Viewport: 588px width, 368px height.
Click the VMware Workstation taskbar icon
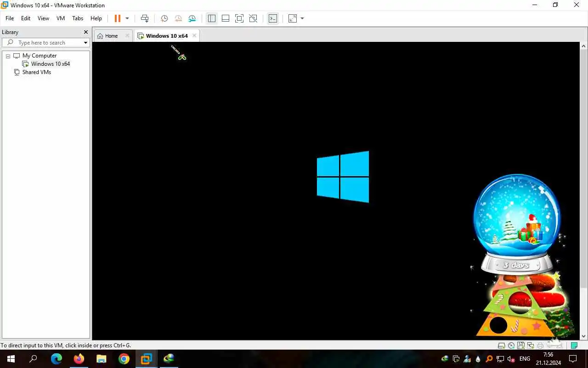[147, 359]
